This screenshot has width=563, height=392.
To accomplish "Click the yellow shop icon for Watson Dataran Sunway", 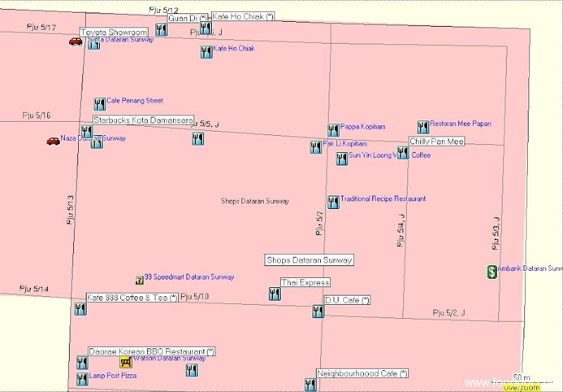I will 126,362.
